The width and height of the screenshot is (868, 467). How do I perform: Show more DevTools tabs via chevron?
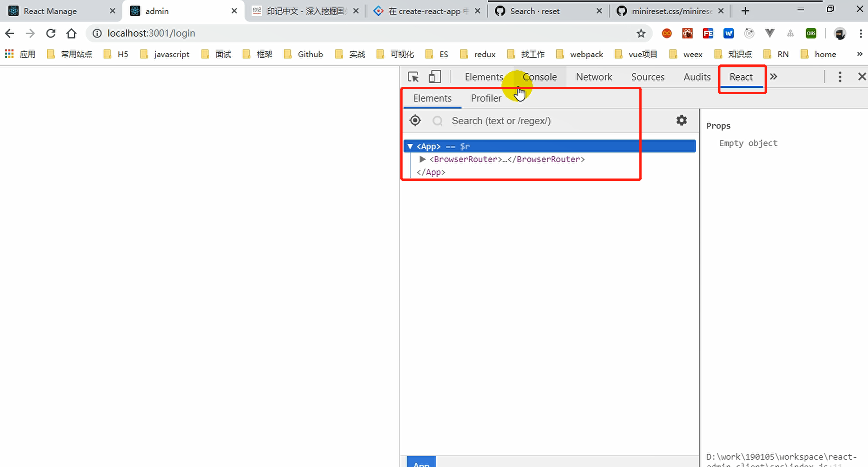point(774,77)
